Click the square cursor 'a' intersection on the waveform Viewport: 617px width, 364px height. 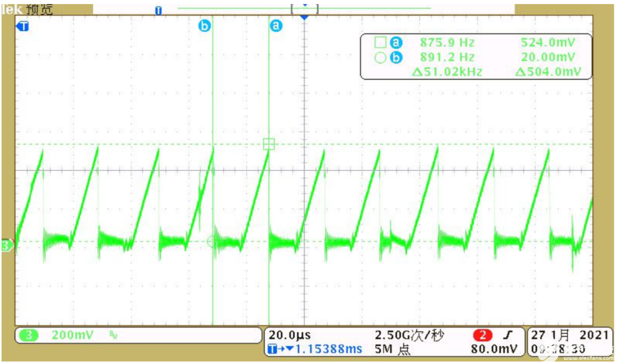point(269,144)
